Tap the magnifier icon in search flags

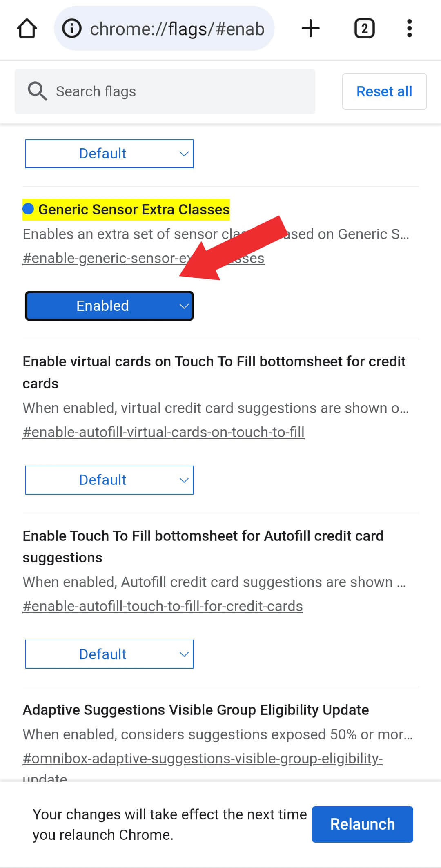pos(37,91)
